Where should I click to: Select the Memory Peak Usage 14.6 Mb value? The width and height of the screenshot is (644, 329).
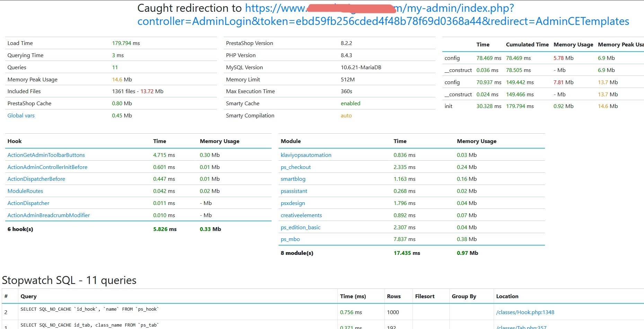point(122,80)
